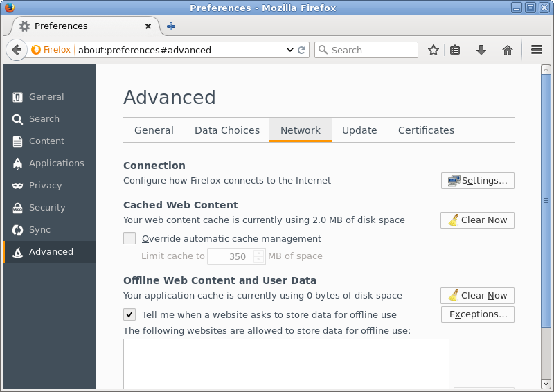Open a new tab with the plus icon
The image size is (554, 392).
pyautogui.click(x=171, y=26)
